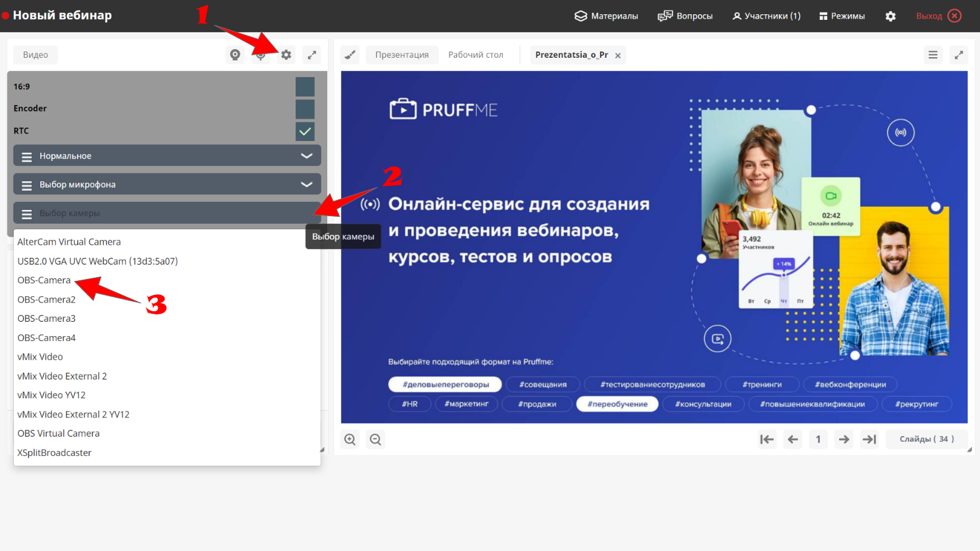
Task: Zoom out of the slide
Action: [376, 439]
